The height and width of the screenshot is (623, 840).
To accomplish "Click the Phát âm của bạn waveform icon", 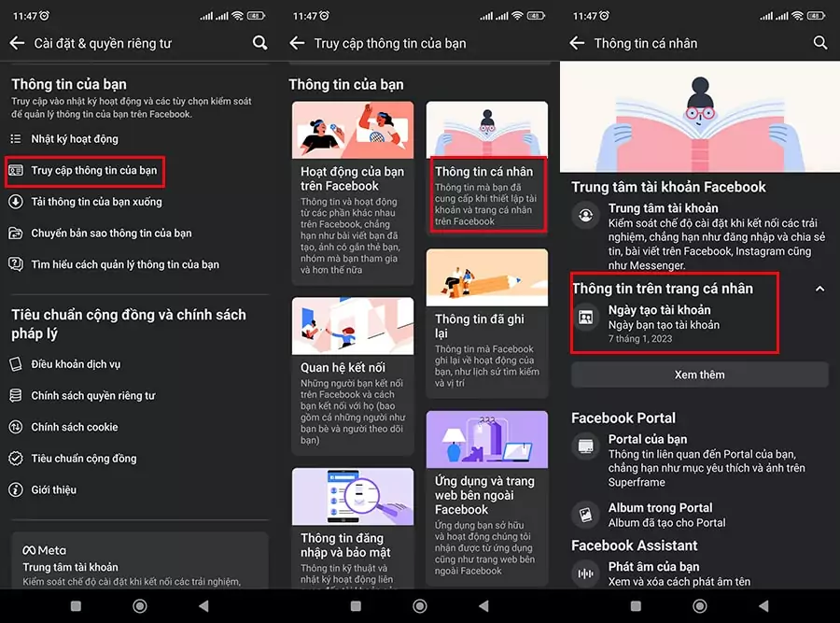I will (585, 573).
